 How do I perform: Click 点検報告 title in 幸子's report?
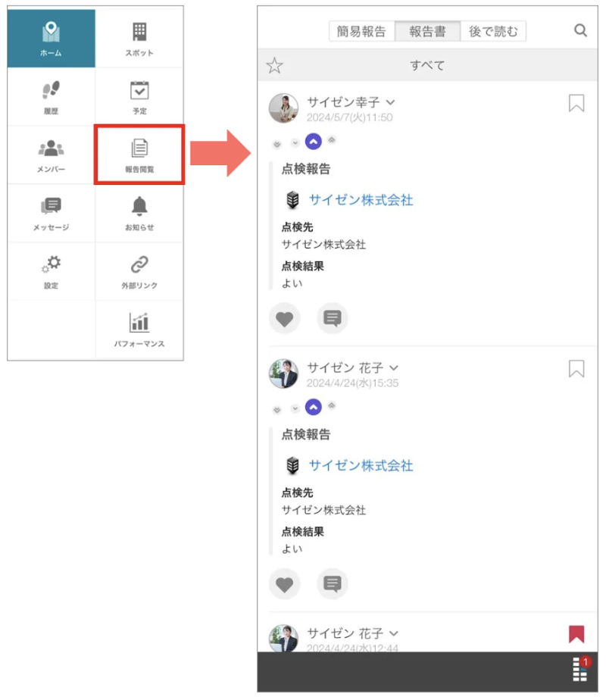(x=306, y=169)
